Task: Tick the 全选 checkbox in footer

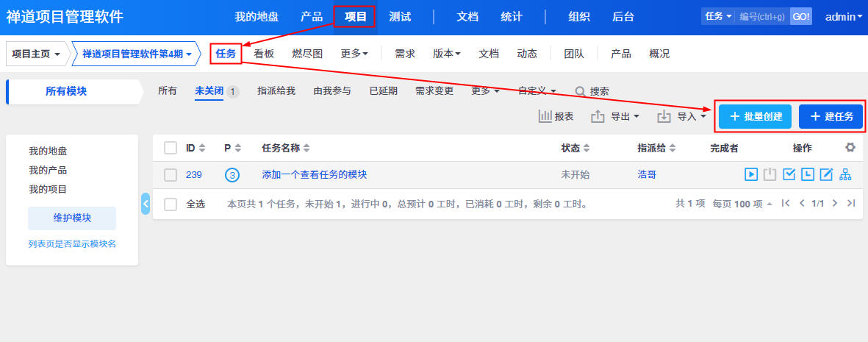Action: 171,204
